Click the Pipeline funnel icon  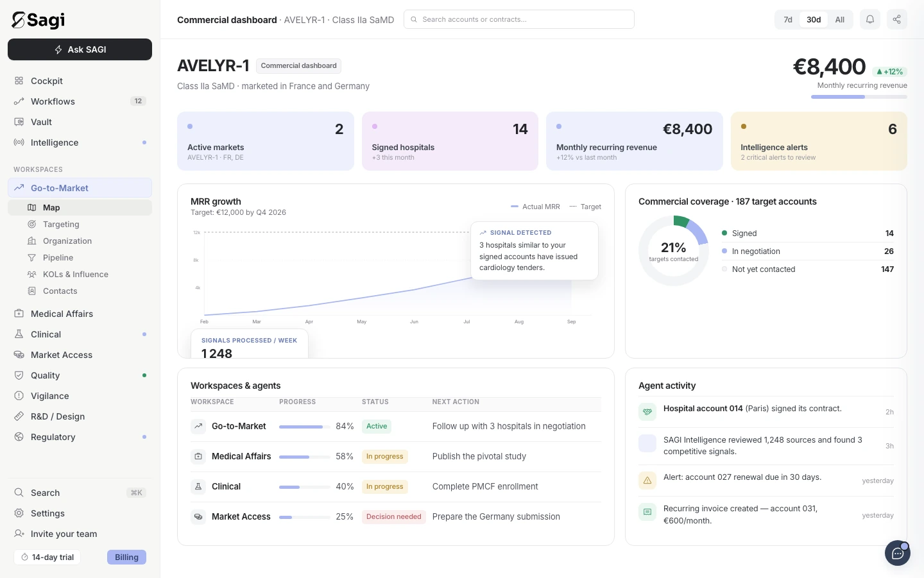tap(31, 258)
